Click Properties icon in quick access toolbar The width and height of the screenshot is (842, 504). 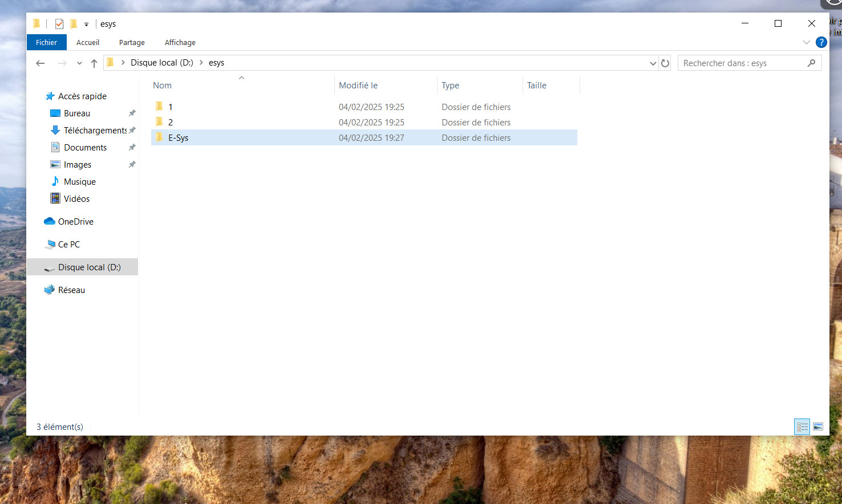pos(59,24)
